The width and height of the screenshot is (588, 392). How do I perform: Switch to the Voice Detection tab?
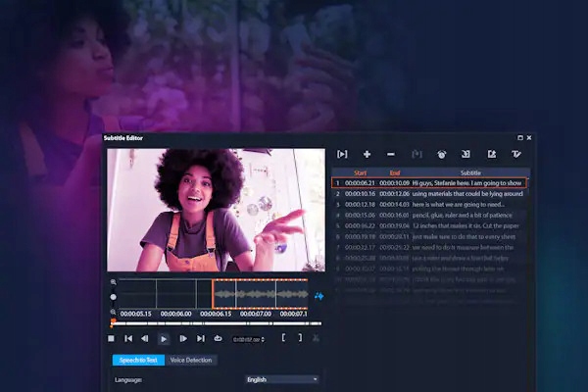(x=191, y=360)
